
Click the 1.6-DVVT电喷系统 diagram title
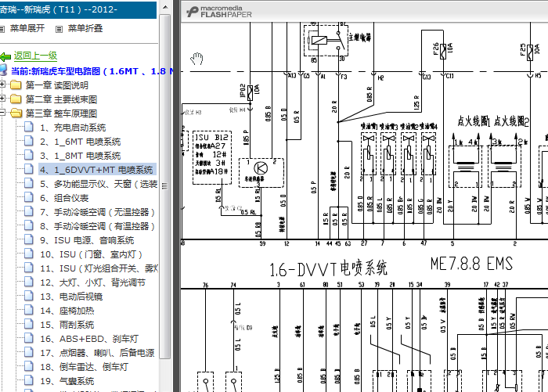tap(328, 269)
